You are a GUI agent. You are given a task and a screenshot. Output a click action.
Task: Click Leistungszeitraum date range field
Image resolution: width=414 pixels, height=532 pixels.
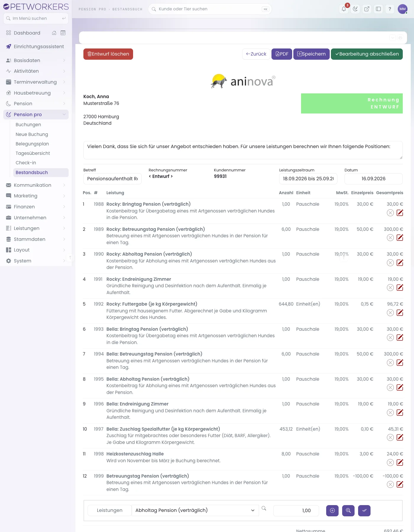308,179
